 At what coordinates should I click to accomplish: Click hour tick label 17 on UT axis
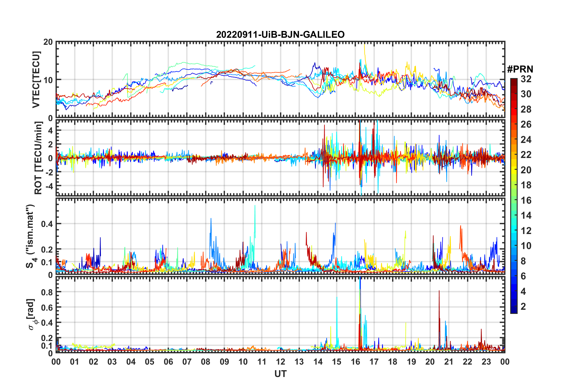(x=374, y=362)
